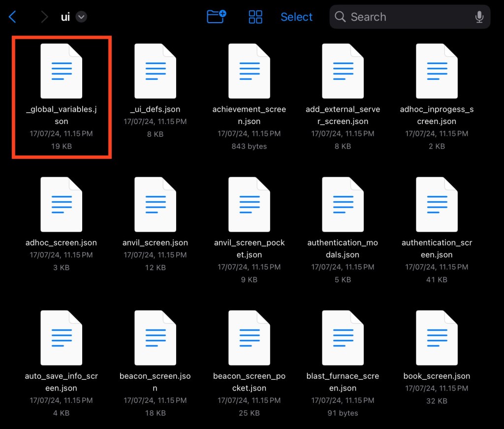Screen dimensions: 504x429
Task: Open the _ui_defs.json file
Action: [x=155, y=71]
